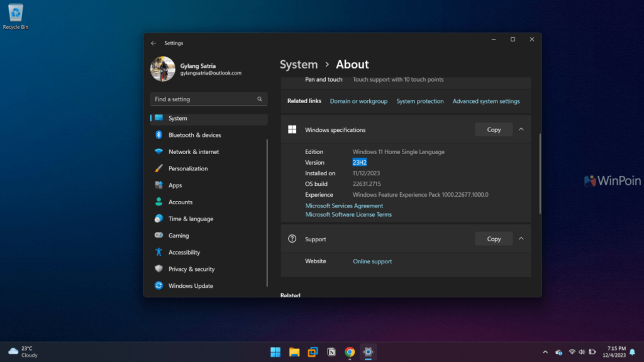Screen dimensions: 644x362
Task: Show hidden system tray icons
Action: point(545,352)
